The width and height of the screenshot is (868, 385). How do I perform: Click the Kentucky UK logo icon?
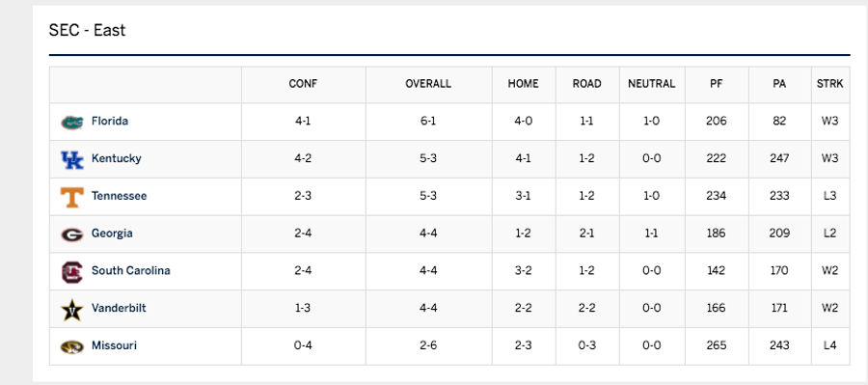click(72, 159)
